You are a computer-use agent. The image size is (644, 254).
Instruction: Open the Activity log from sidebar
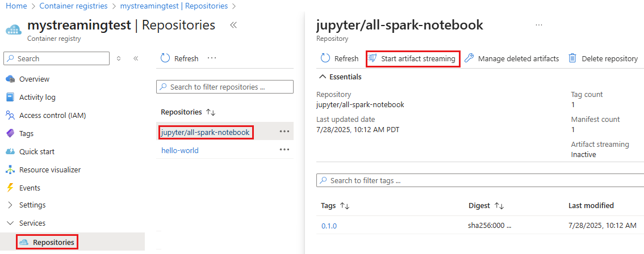(x=37, y=97)
